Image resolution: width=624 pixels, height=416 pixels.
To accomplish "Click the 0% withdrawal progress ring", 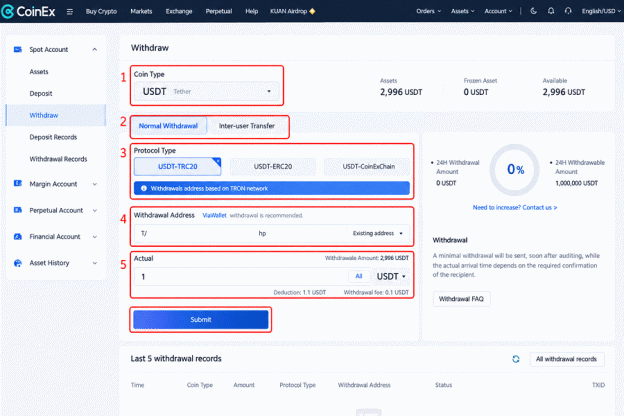I will (x=515, y=170).
